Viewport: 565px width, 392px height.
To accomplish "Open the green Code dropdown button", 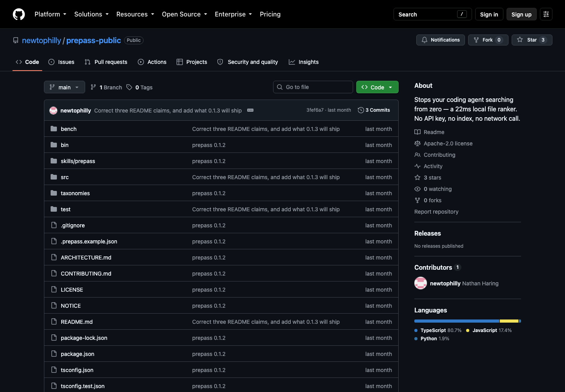I will tap(377, 87).
